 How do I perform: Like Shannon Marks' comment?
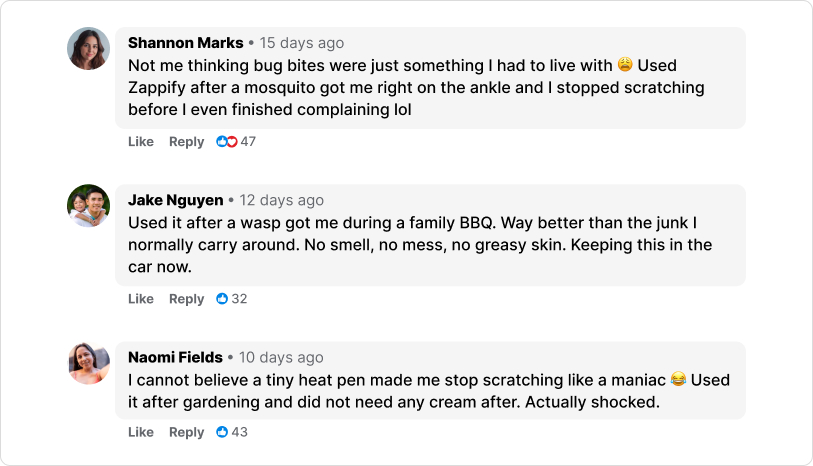(141, 142)
